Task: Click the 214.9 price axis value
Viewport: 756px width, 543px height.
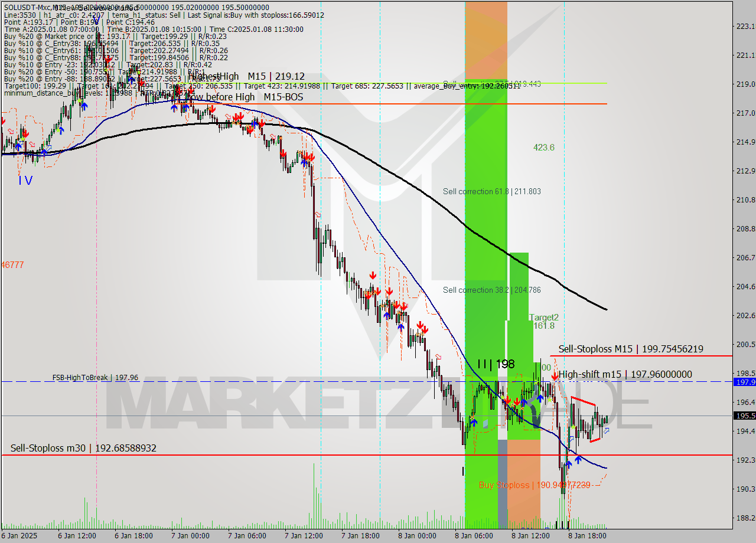Action: pyautogui.click(x=746, y=142)
